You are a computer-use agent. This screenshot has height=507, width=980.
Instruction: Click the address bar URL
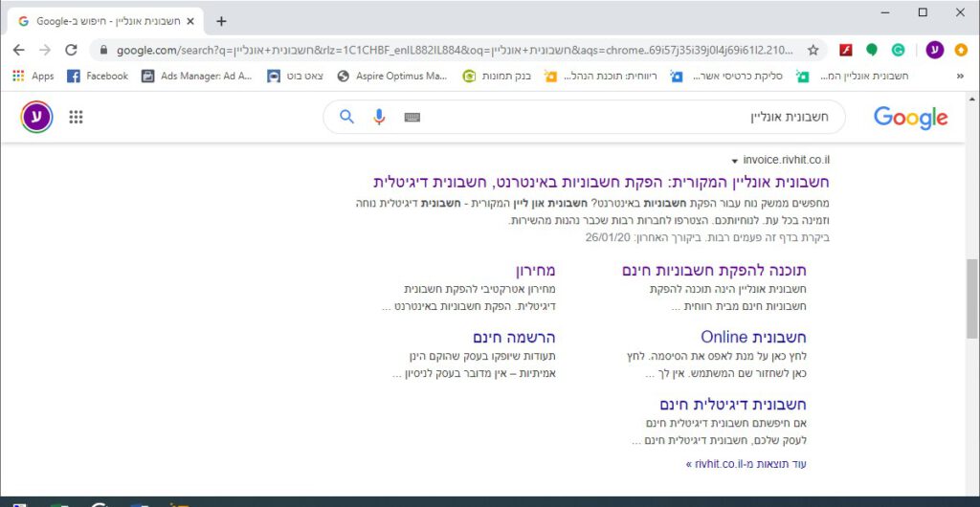(x=455, y=50)
